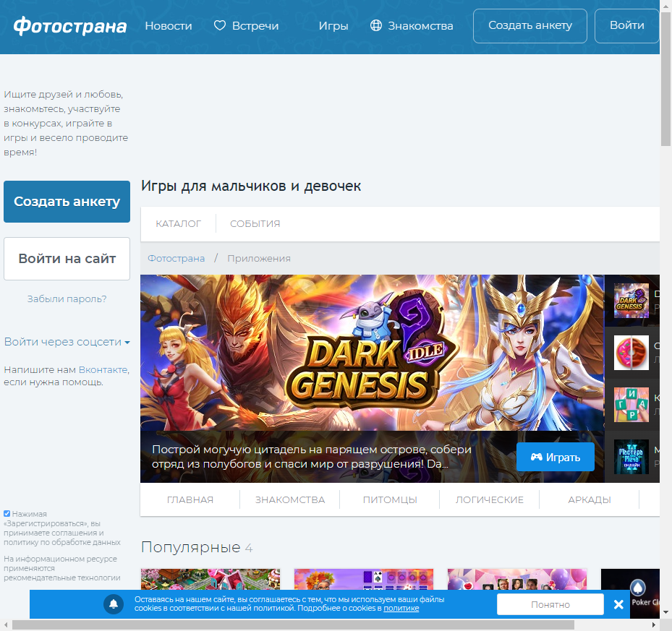The image size is (672, 631).
Task: Click the Войти на сайт button
Action: click(x=67, y=259)
